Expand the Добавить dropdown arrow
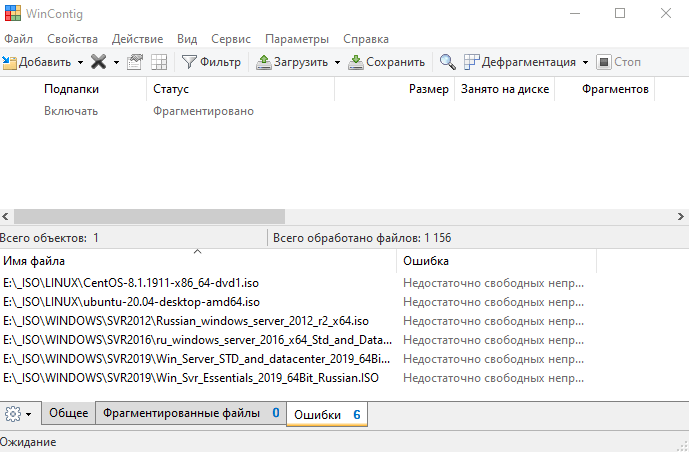Image resolution: width=689 pixels, height=452 pixels. coord(80,62)
